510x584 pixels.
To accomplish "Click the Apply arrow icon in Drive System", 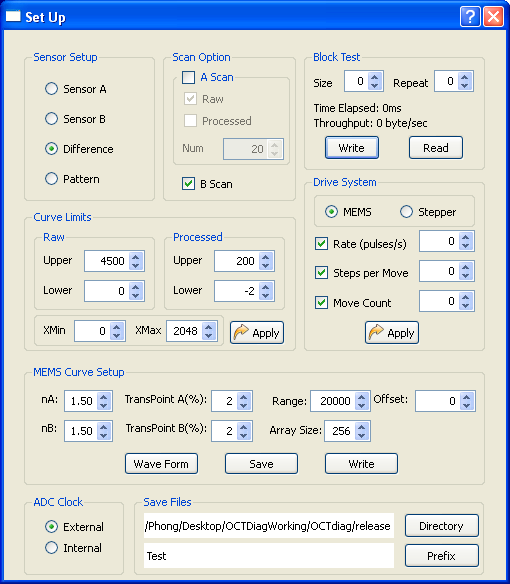I will point(376,332).
